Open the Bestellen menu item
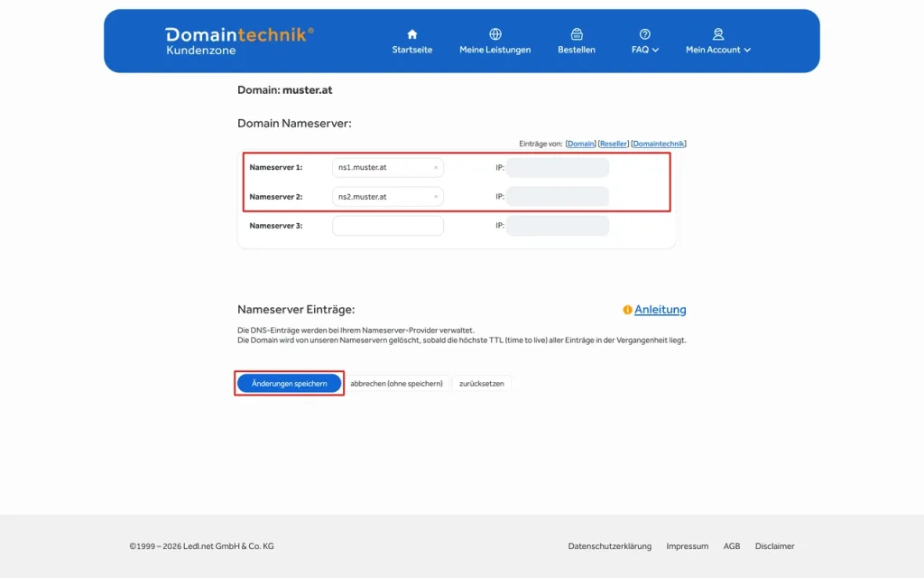 click(577, 50)
